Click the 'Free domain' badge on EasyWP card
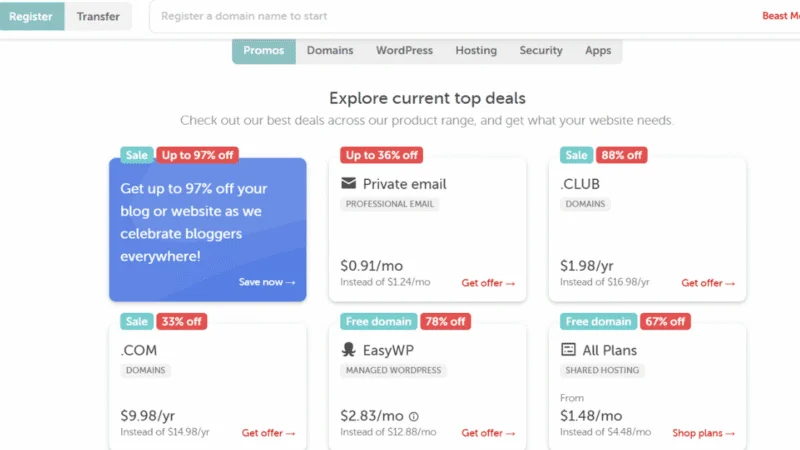The image size is (800, 450). pos(379,321)
